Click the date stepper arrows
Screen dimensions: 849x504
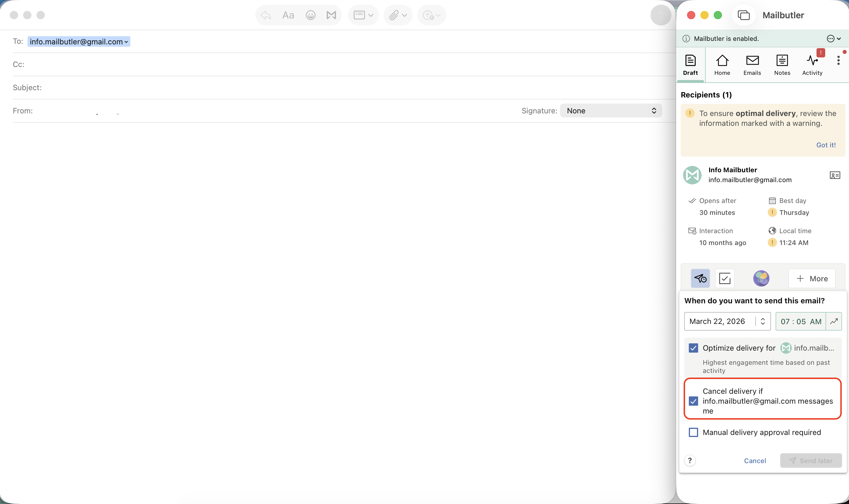[763, 321]
